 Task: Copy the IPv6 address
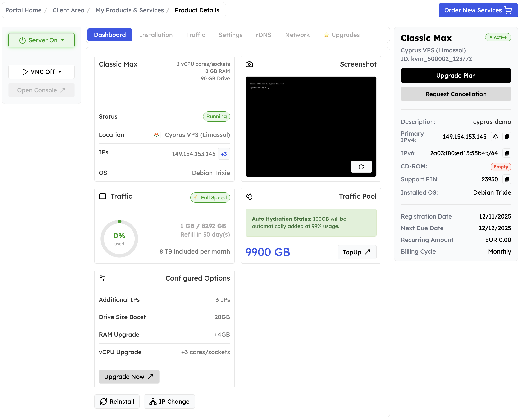[507, 153]
